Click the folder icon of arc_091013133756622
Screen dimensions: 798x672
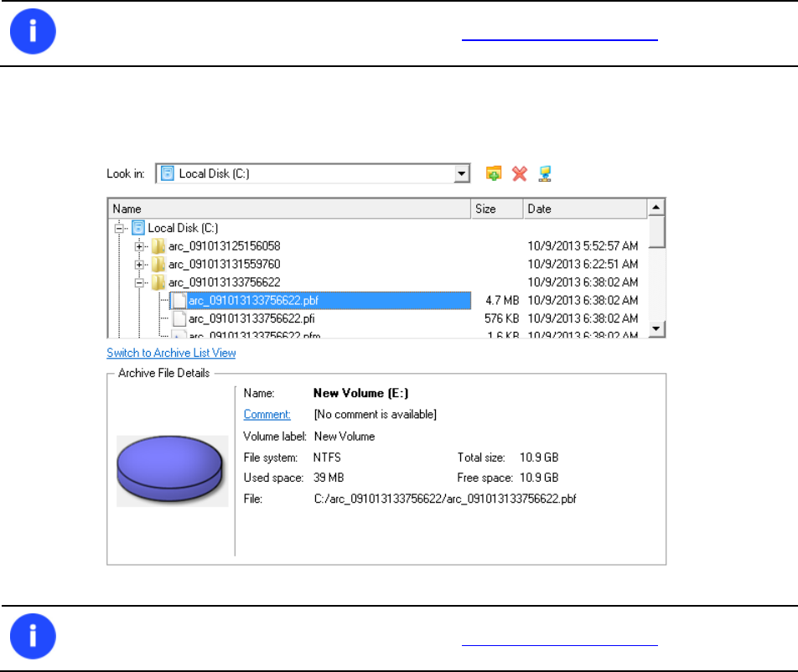pos(158,282)
